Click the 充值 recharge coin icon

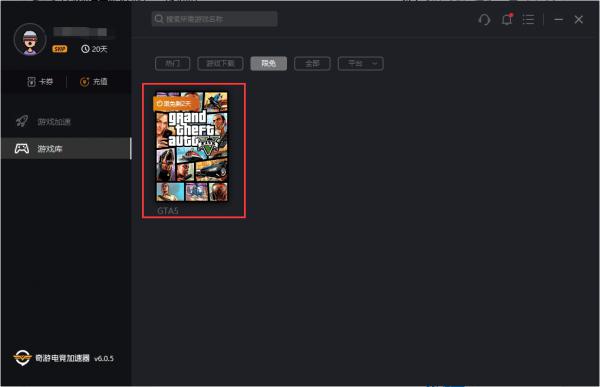[84, 82]
